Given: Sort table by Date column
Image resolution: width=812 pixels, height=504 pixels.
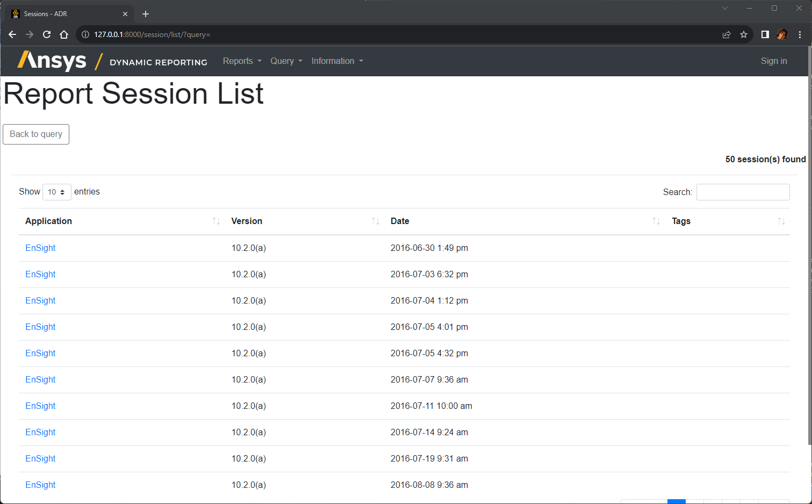Looking at the screenshot, I should coord(524,221).
